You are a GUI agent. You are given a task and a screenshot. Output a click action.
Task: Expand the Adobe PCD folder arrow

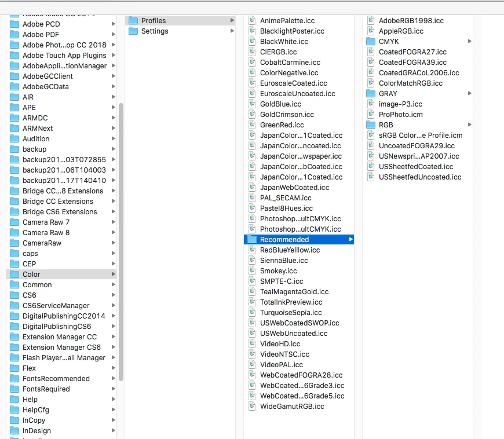[x=113, y=24]
